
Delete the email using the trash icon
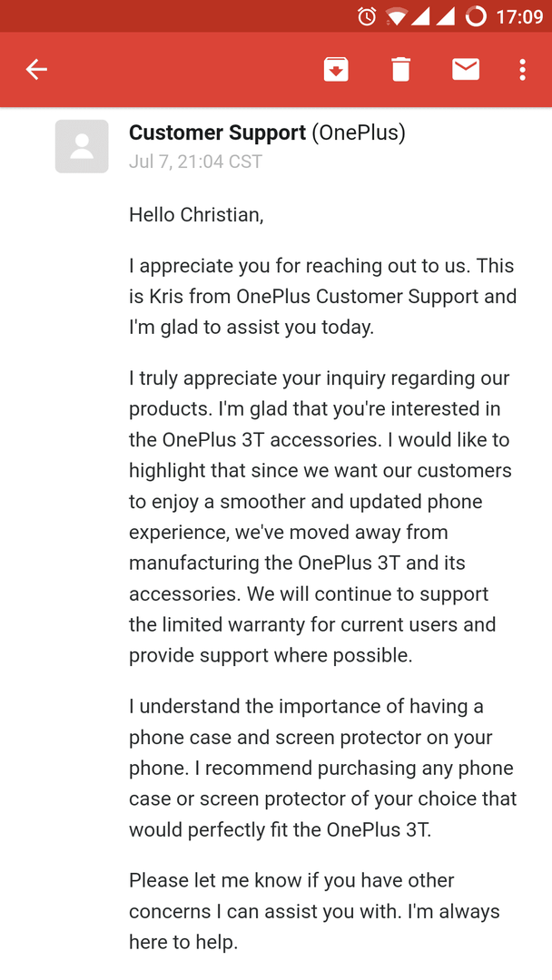pyautogui.click(x=400, y=69)
